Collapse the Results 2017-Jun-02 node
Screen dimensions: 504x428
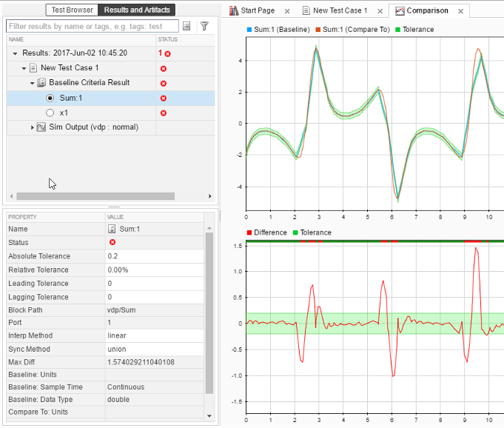[x=16, y=54]
